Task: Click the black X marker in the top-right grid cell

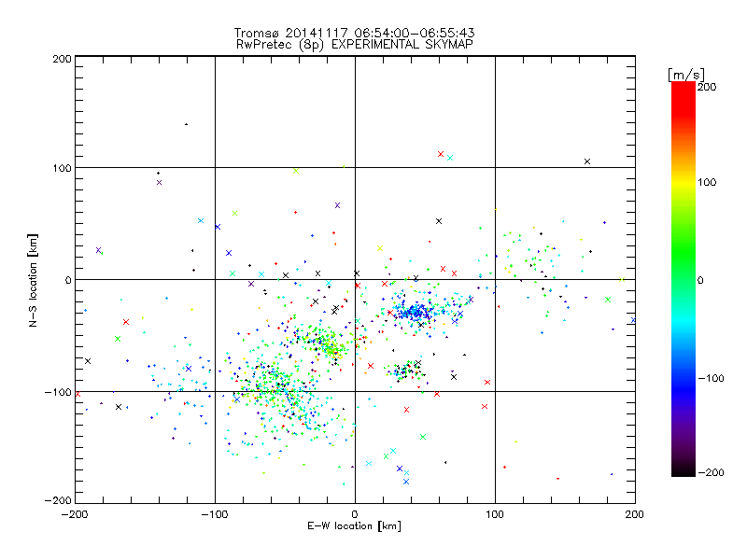Action: [587, 161]
